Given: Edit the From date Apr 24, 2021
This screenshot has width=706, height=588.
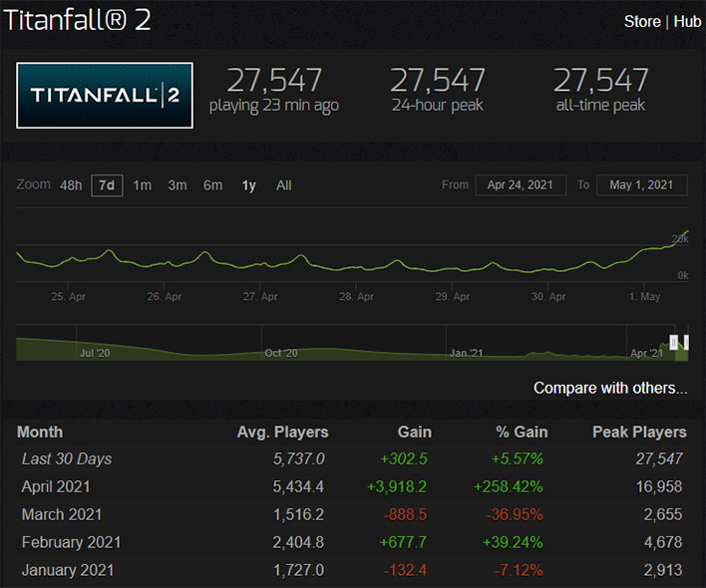Looking at the screenshot, I should tap(521, 185).
